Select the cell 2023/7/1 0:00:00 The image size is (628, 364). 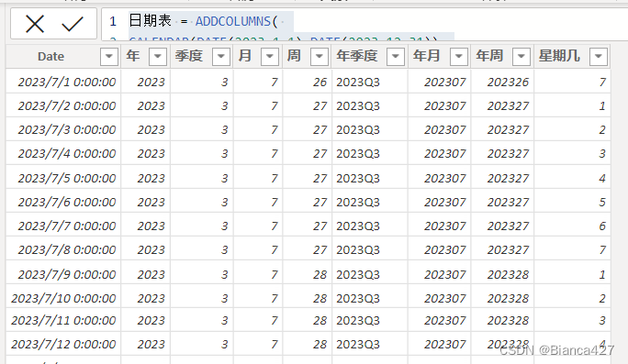[x=63, y=82]
